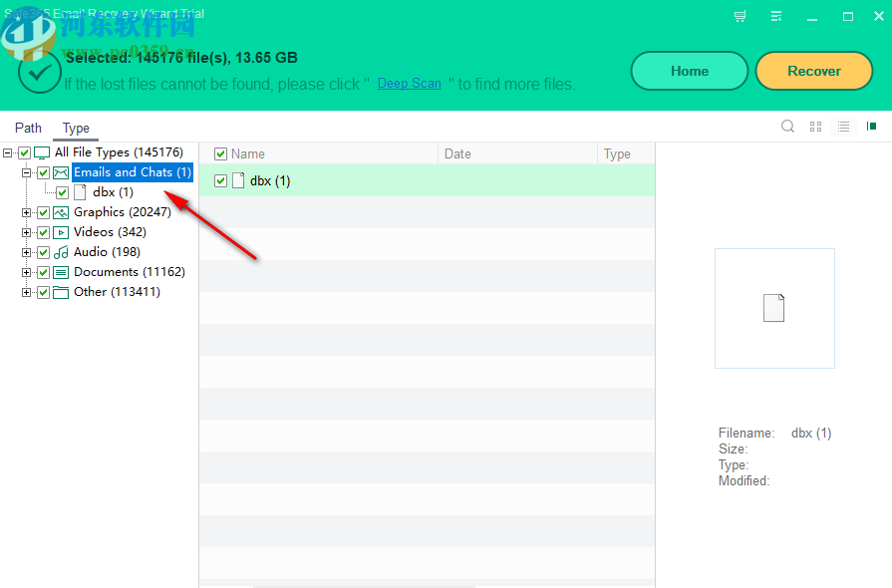
Task: Click the shopping cart icon in title bar
Action: [x=740, y=16]
